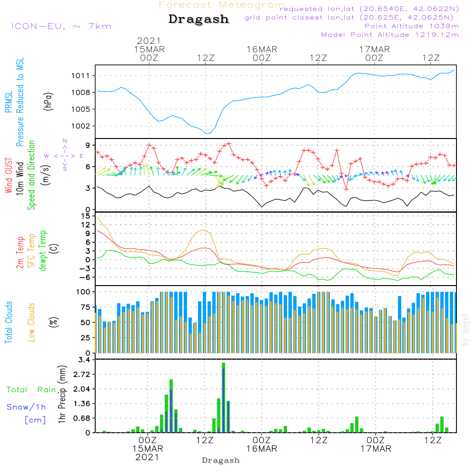The width and height of the screenshot is (476, 476).
Task: Select the 2m Temp axis label
Action: point(20,252)
